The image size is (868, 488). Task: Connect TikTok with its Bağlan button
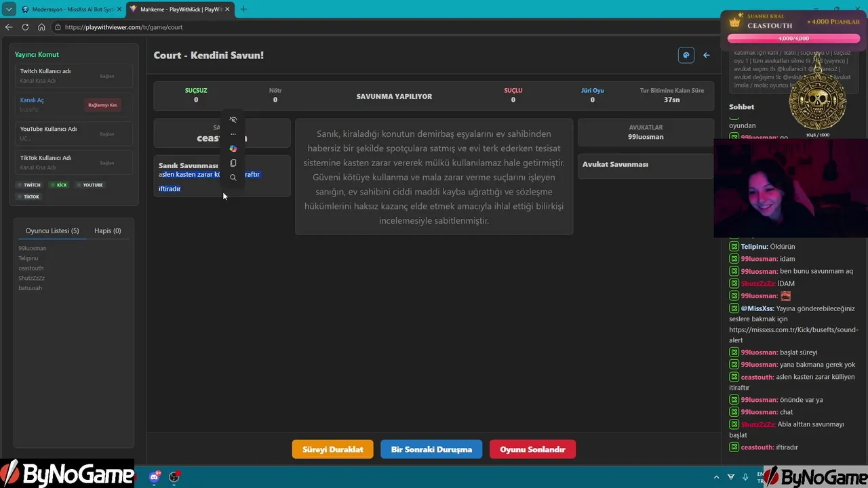pyautogui.click(x=107, y=163)
